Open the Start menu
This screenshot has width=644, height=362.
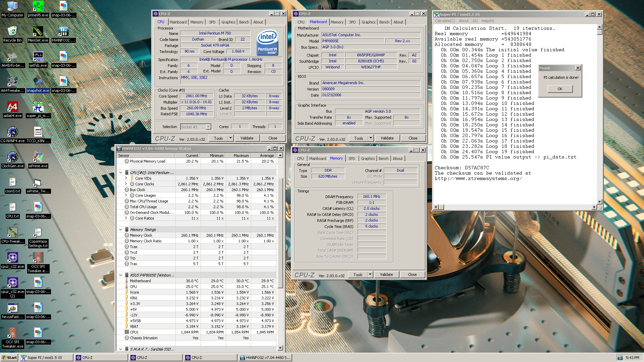pos(9,358)
